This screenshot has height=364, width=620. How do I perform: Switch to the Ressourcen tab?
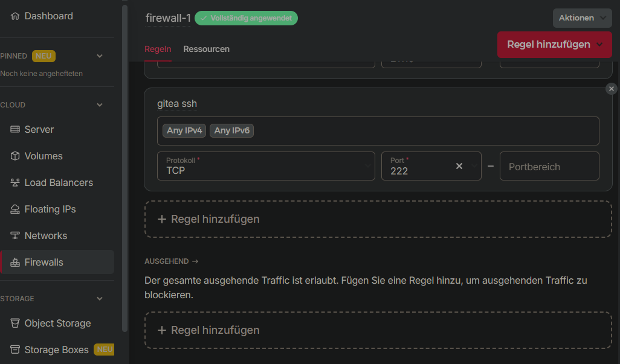pyautogui.click(x=206, y=49)
